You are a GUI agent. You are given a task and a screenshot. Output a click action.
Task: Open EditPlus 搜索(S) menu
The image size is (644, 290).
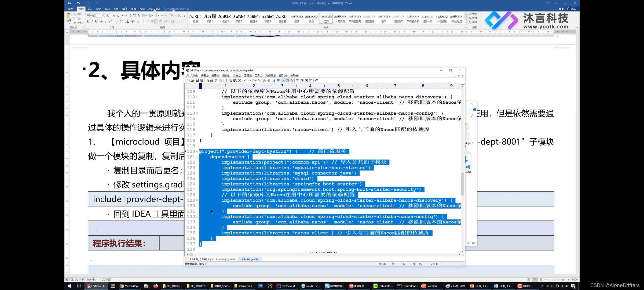coord(226,75)
